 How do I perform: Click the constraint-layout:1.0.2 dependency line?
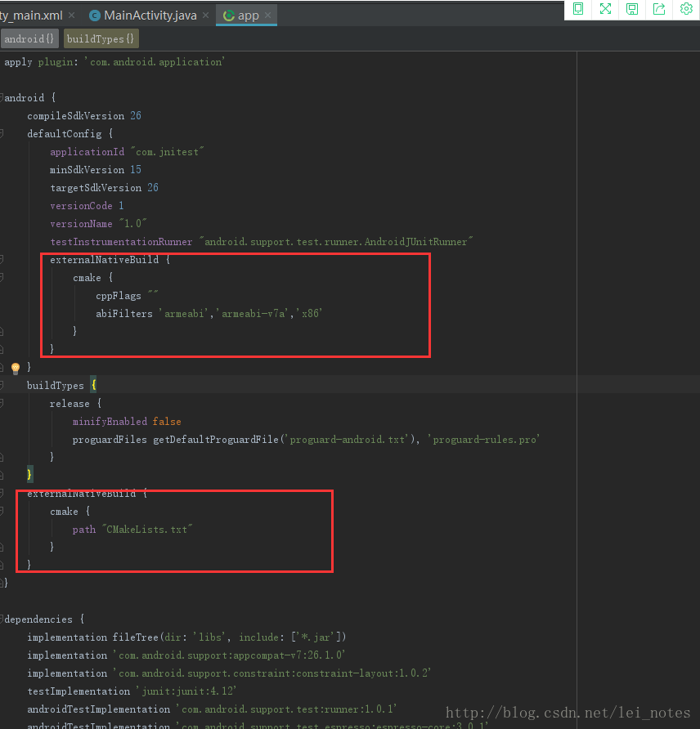pyautogui.click(x=229, y=673)
